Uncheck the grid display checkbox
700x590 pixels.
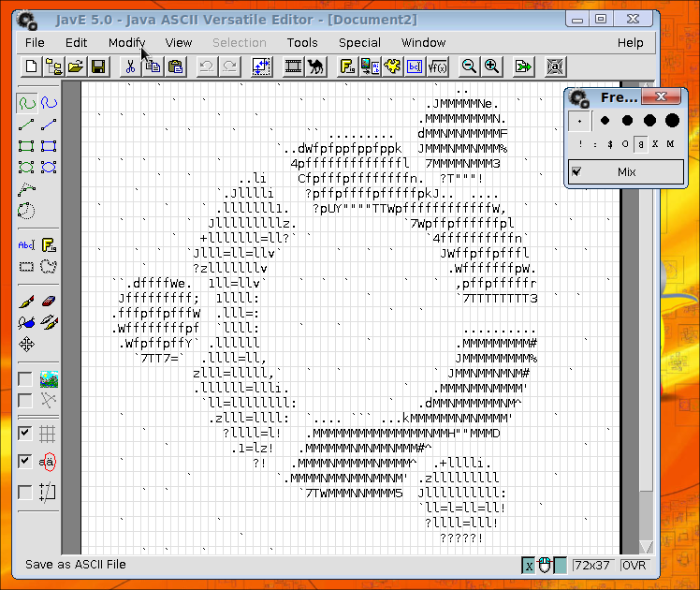[24, 434]
